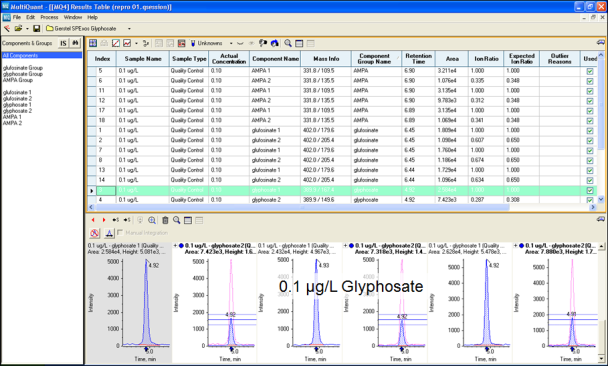
Task: Open the dropdown next to metric plot icon
Action: pyautogui.click(x=136, y=43)
